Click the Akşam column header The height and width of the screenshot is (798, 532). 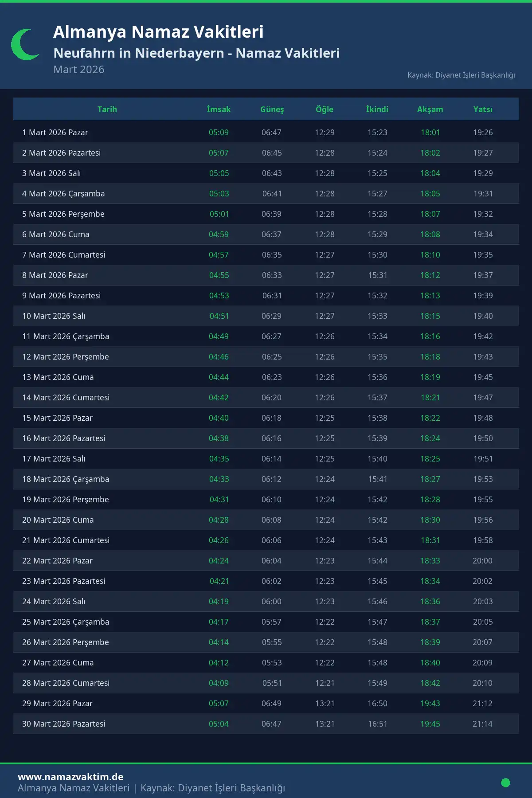tap(430, 109)
